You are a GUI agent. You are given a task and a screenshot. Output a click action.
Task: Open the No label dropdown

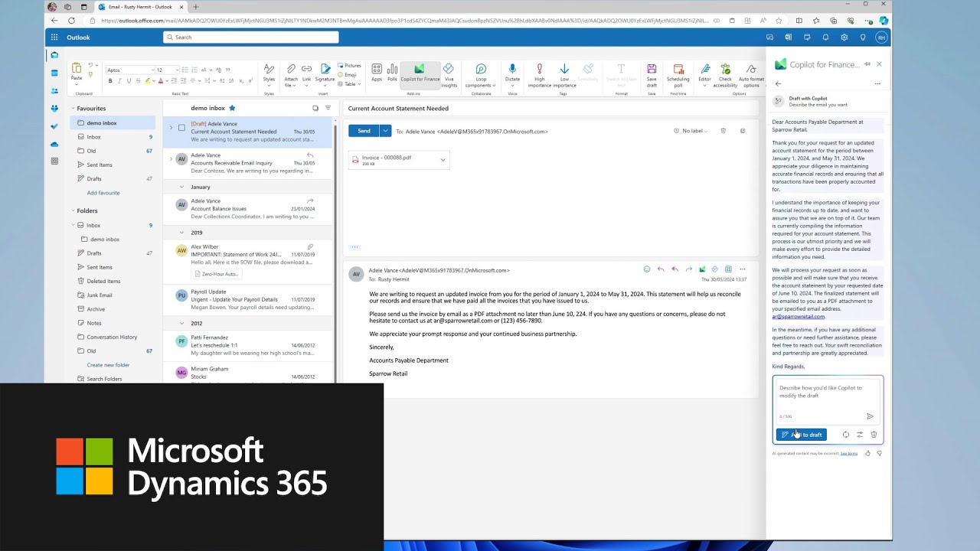pos(690,131)
